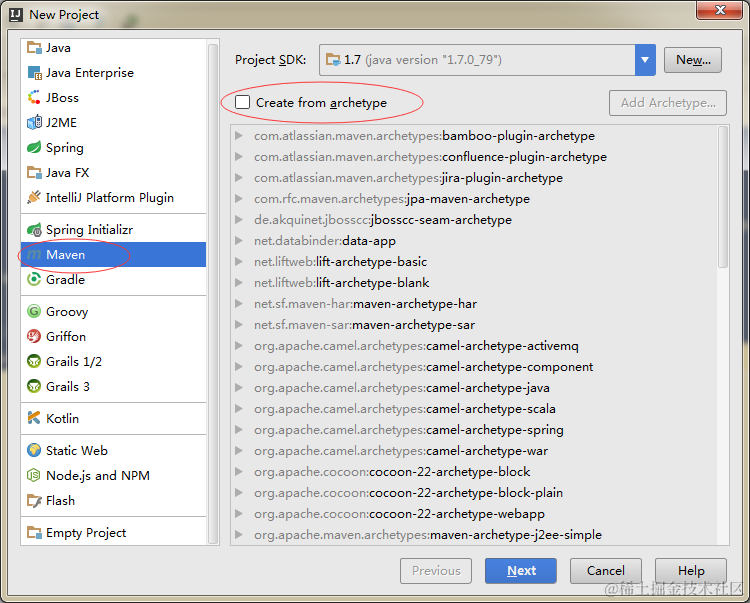Expand the net.databinder data-app node
Image resolution: width=750 pixels, height=603 pixels.
tap(239, 241)
